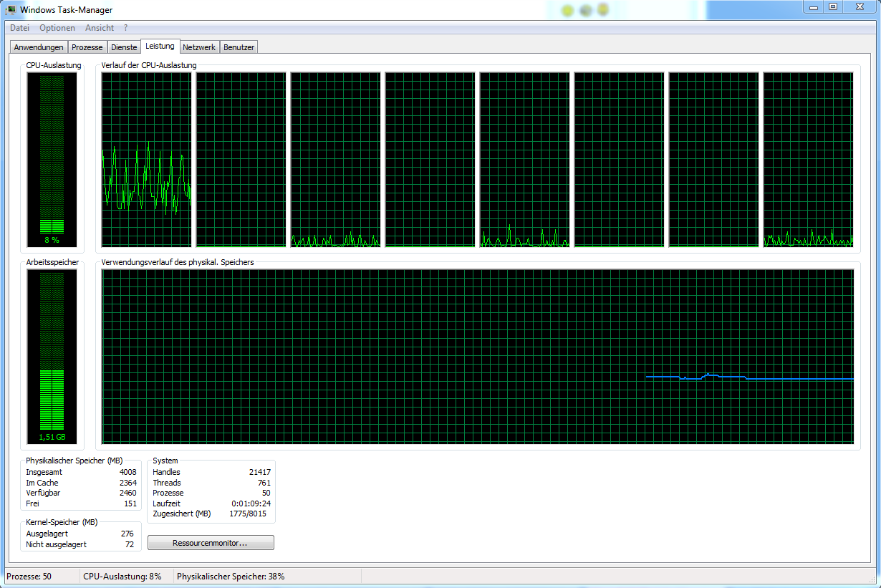Click the last CPU core history graph
Screen dimensions: 881x588
coord(809,160)
